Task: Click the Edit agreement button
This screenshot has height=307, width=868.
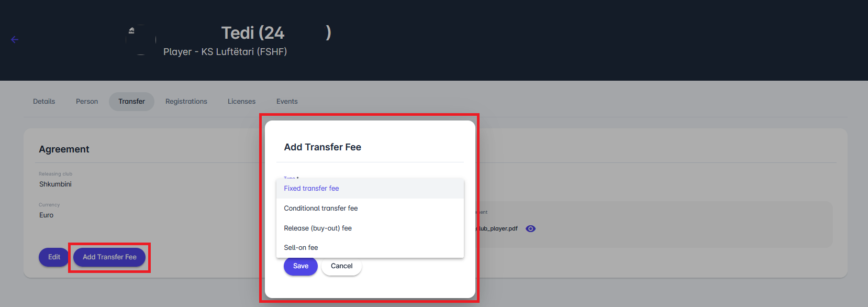Action: coord(54,257)
